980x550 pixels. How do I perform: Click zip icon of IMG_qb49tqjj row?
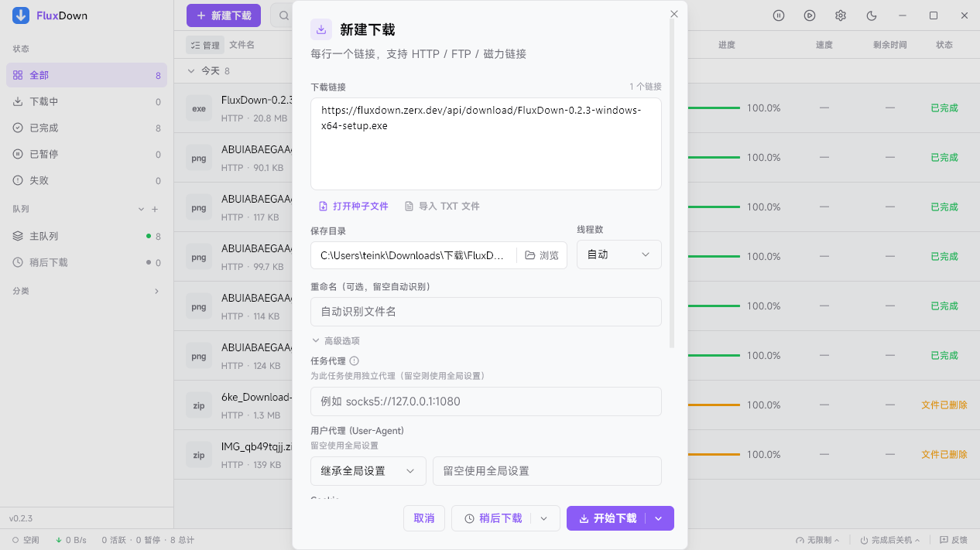pyautogui.click(x=199, y=456)
